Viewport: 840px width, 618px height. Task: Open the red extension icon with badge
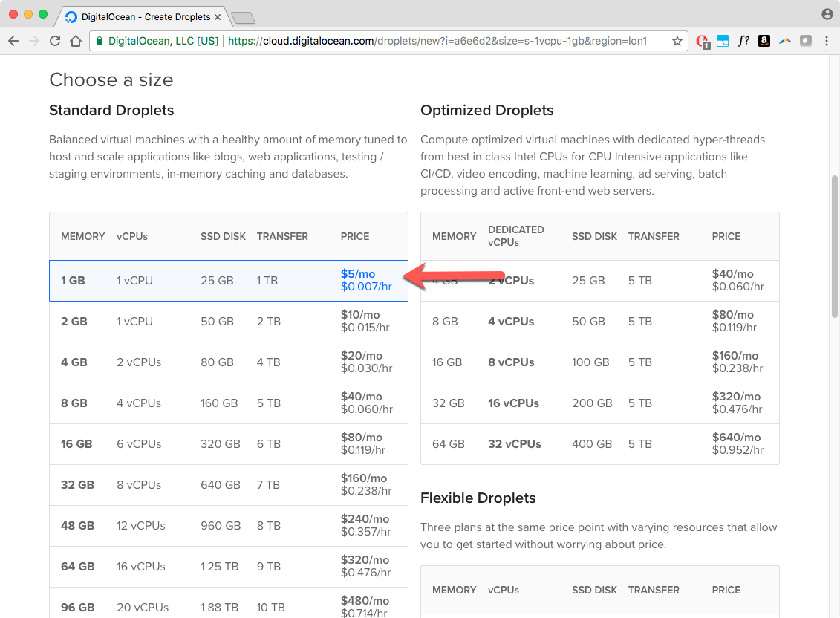703,42
